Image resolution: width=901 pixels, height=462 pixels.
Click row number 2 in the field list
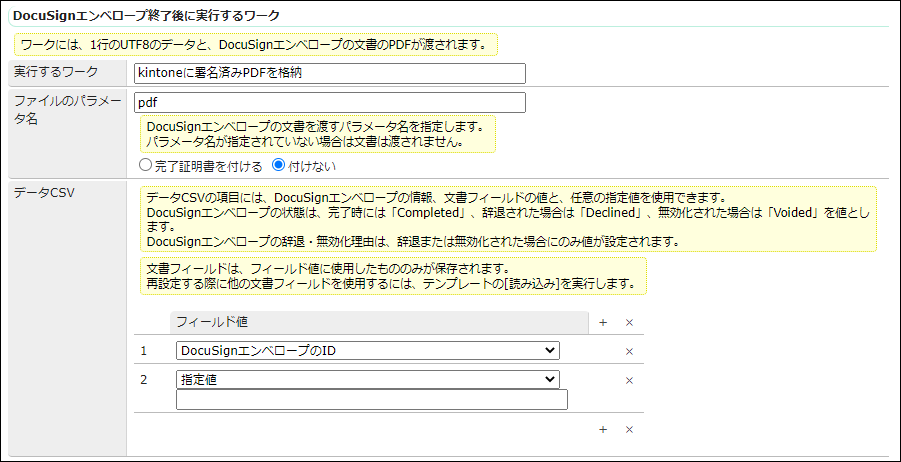tap(144, 380)
